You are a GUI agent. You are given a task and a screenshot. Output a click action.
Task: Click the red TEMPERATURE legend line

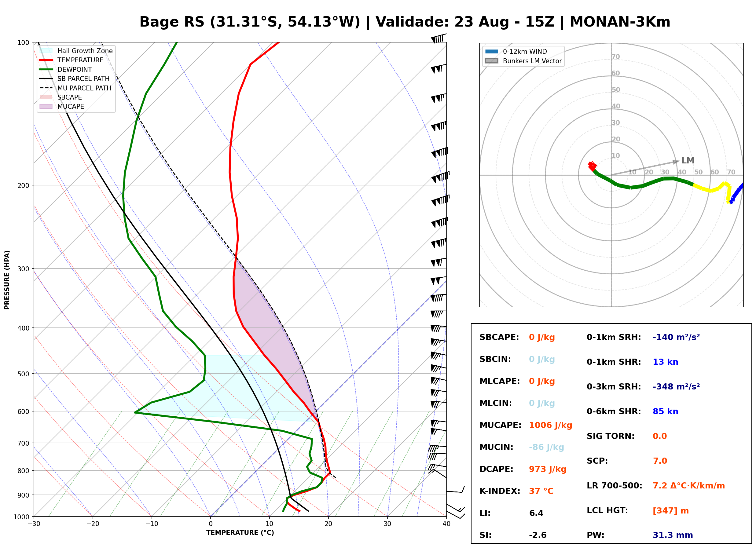[46, 60]
